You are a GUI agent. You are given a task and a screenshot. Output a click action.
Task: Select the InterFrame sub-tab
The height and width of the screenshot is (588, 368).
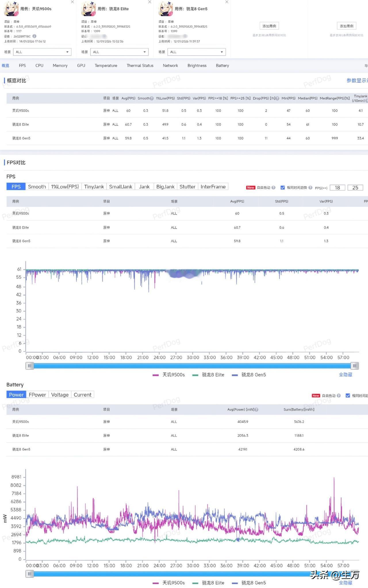click(213, 187)
